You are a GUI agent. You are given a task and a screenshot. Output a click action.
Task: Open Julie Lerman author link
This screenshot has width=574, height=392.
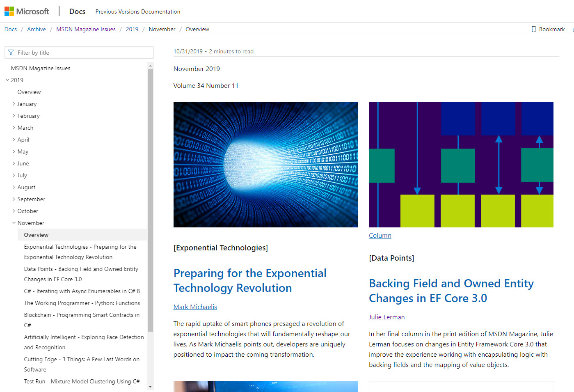[386, 317]
